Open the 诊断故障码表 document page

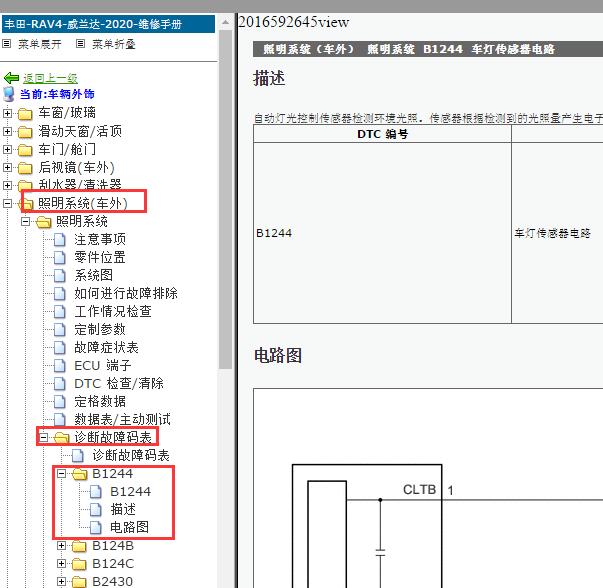point(131,456)
